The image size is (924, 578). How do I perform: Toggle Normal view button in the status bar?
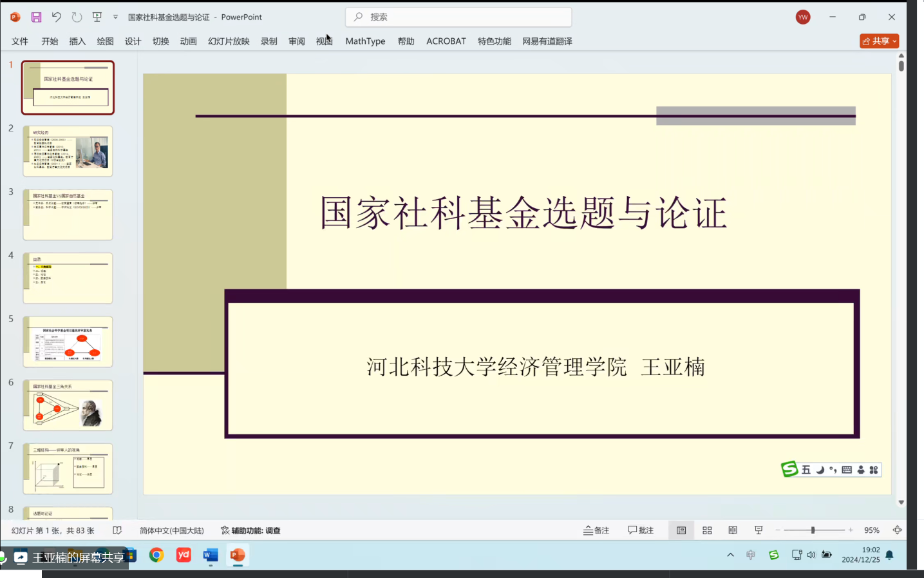click(x=681, y=530)
